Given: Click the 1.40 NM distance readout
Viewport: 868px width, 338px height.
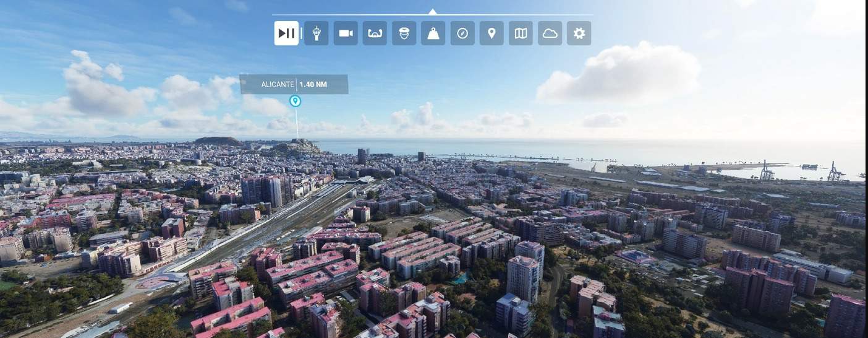Looking at the screenshot, I should [313, 84].
